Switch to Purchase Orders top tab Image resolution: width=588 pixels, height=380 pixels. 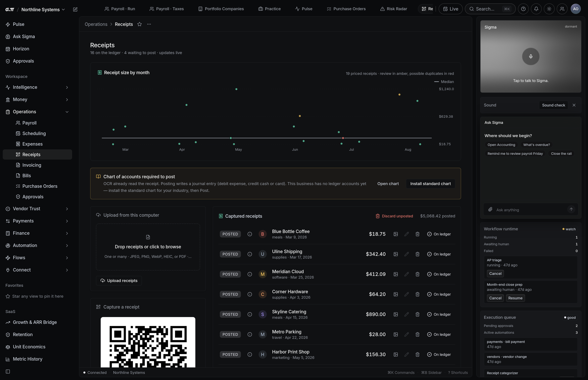pos(346,9)
